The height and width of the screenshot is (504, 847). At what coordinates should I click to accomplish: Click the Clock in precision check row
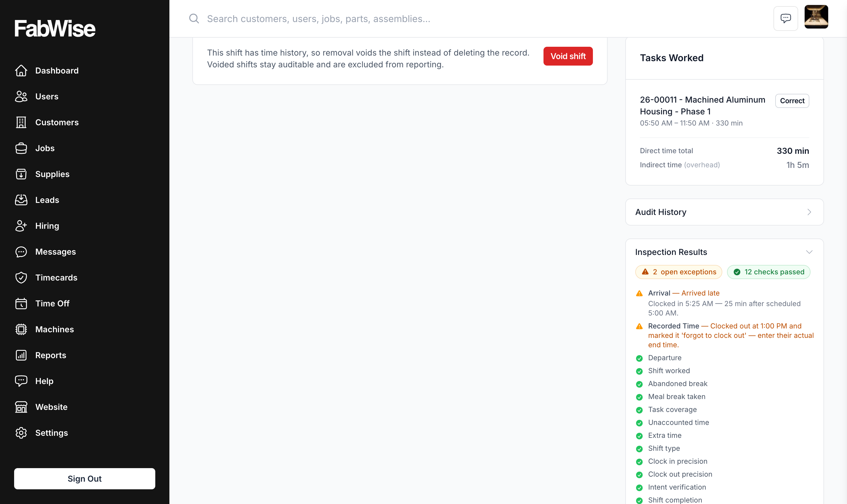click(x=724, y=461)
